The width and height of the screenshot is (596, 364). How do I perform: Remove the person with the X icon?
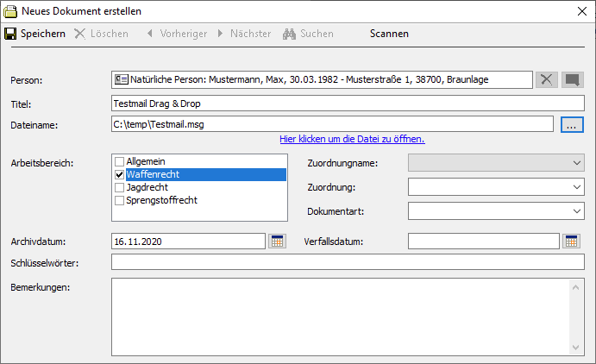(547, 79)
